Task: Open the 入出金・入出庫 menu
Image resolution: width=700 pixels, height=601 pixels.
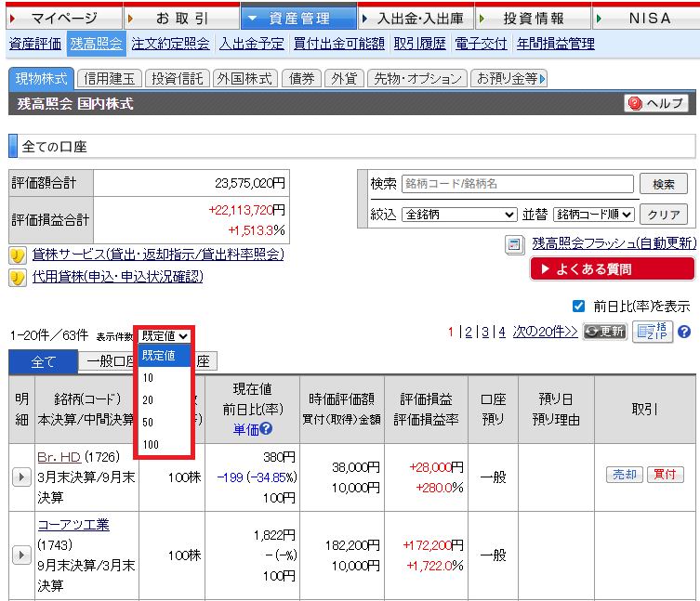Action: (416, 18)
